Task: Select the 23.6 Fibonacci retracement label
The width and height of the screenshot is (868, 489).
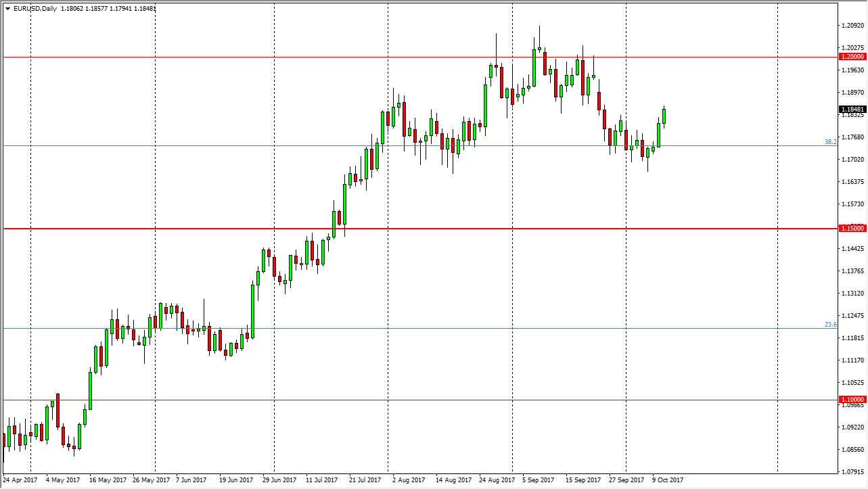Action: pyautogui.click(x=827, y=325)
